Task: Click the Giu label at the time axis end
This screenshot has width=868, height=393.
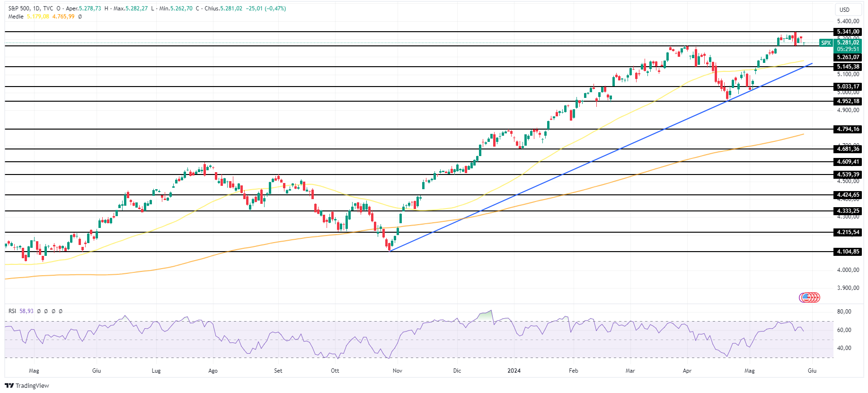Action: click(812, 371)
